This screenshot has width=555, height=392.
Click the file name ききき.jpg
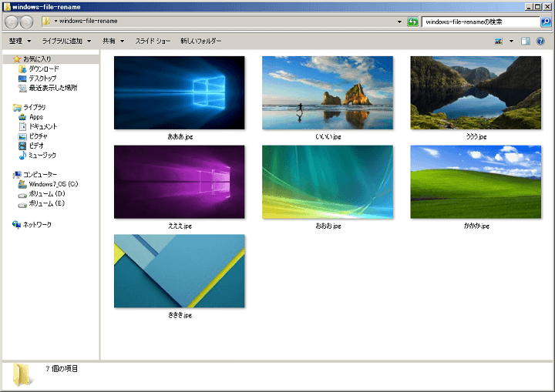point(180,315)
